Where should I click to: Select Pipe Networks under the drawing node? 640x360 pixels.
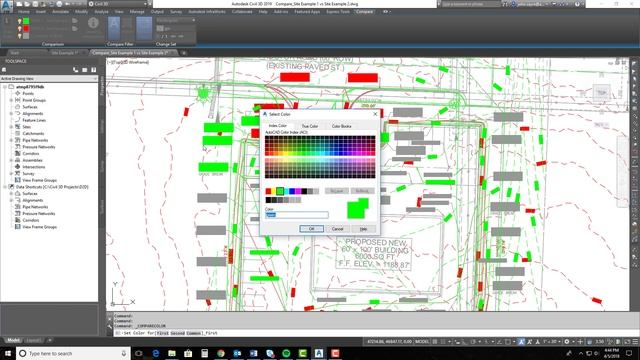click(x=35, y=140)
